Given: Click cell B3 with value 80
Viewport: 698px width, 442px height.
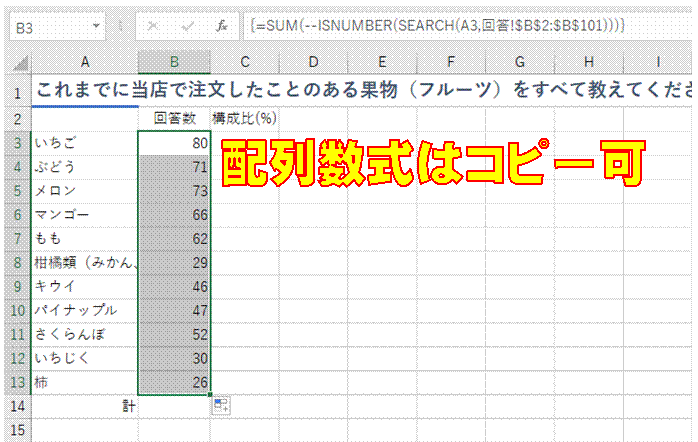Looking at the screenshot, I should pyautogui.click(x=174, y=143).
